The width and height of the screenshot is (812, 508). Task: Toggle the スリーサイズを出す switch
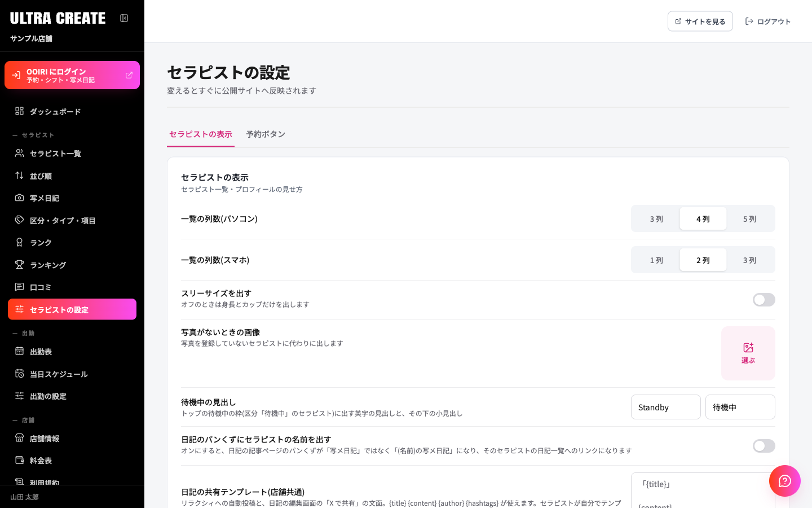(764, 300)
